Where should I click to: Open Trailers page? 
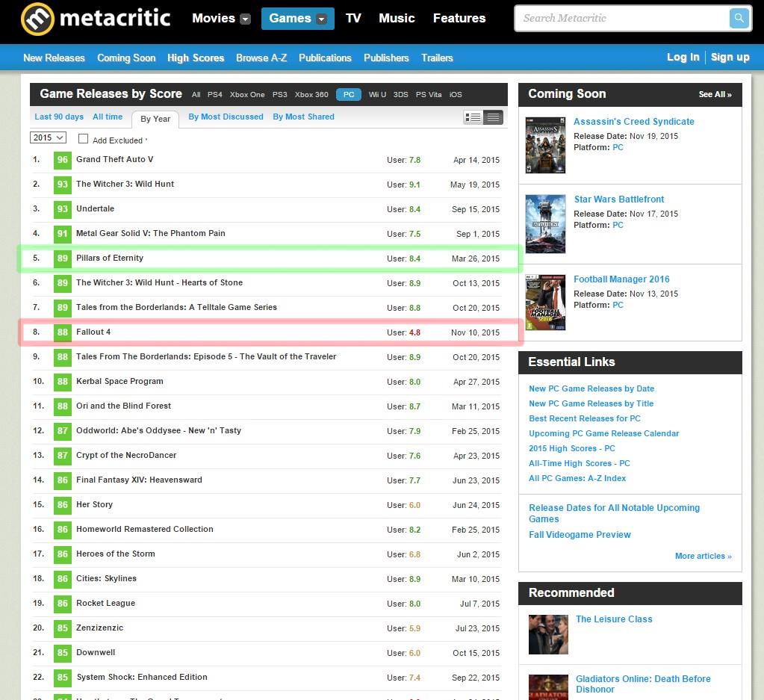(x=437, y=58)
